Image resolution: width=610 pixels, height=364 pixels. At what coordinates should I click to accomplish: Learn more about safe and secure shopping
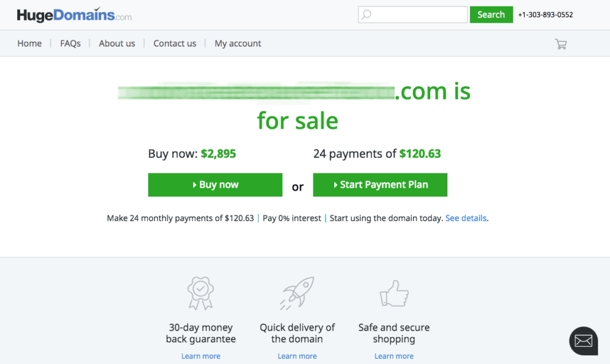[x=394, y=356]
